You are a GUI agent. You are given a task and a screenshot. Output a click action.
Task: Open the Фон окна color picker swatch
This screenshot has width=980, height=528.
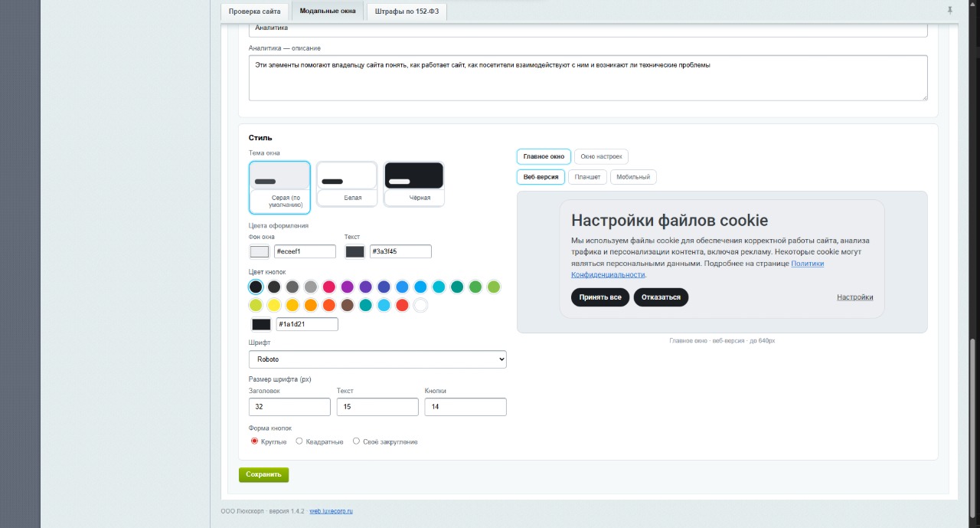(260, 251)
